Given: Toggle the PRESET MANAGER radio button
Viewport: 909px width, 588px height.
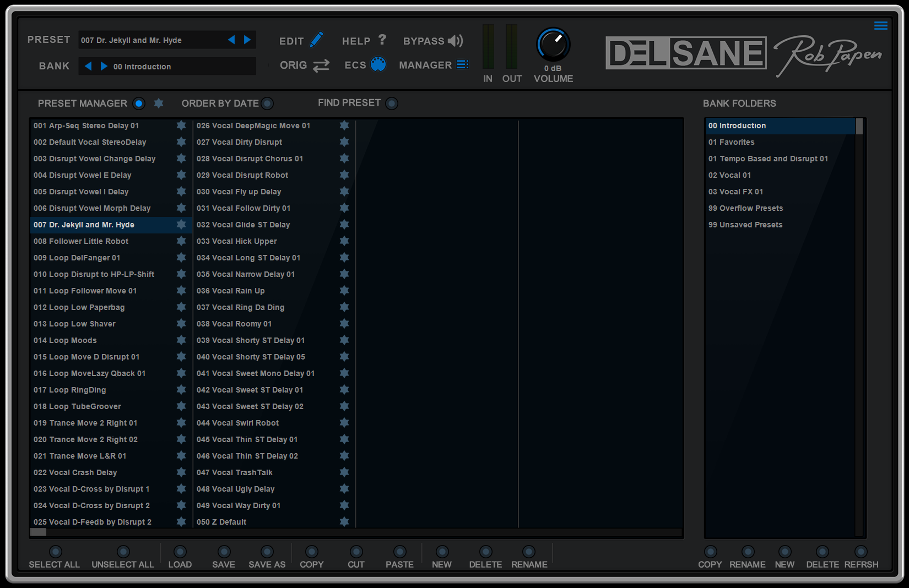Looking at the screenshot, I should (x=139, y=103).
